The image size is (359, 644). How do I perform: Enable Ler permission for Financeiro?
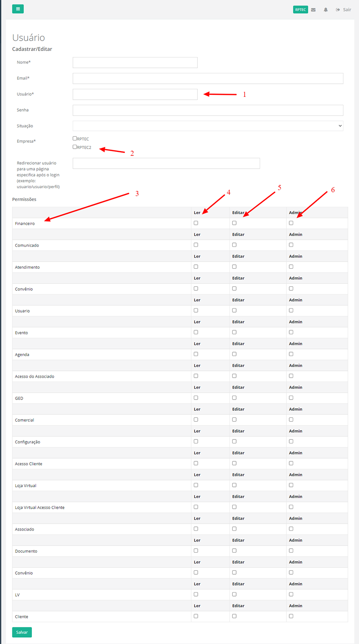click(x=196, y=223)
